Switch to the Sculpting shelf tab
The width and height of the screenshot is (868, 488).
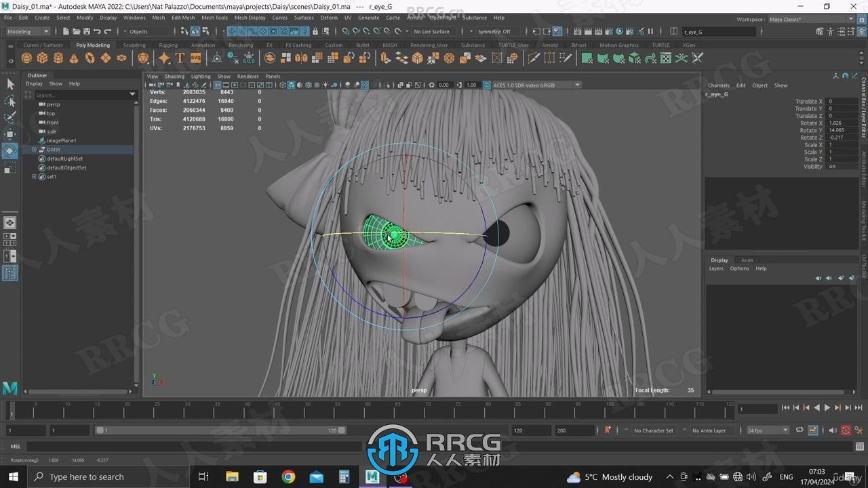coord(134,45)
